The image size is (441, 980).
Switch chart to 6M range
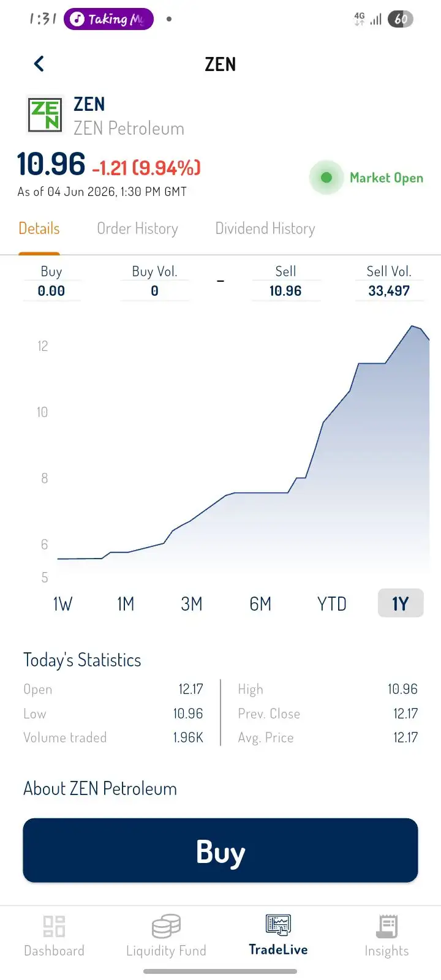tap(260, 604)
